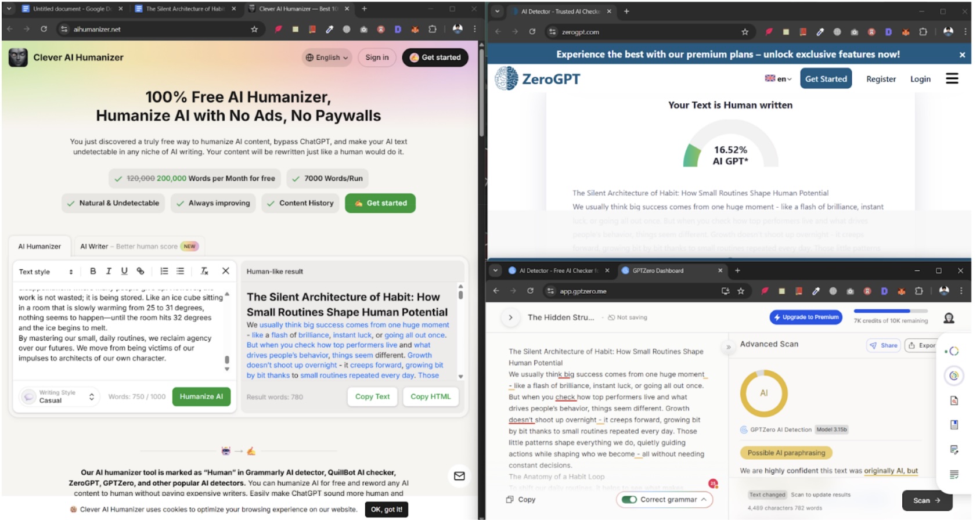The width and height of the screenshot is (980, 520).
Task: Accept cookies with OK, got it!
Action: tap(386, 510)
